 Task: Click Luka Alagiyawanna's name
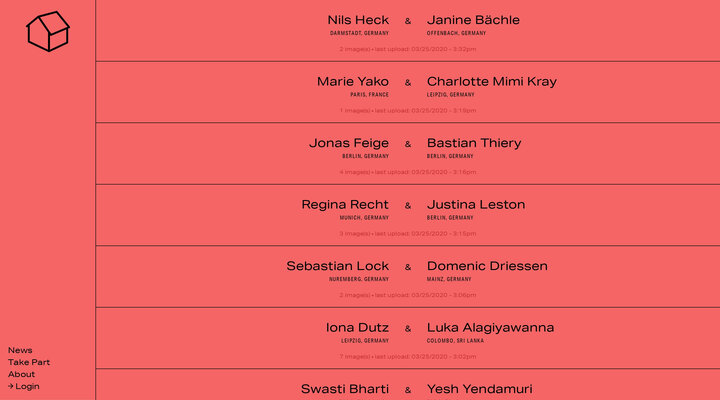coord(490,328)
